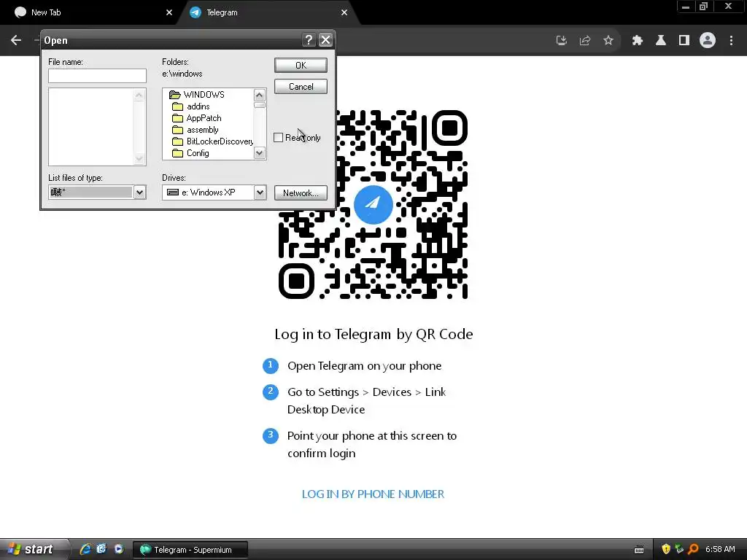Open the install app icon in address bar
Screen dimensions: 747x560
(x=562, y=41)
